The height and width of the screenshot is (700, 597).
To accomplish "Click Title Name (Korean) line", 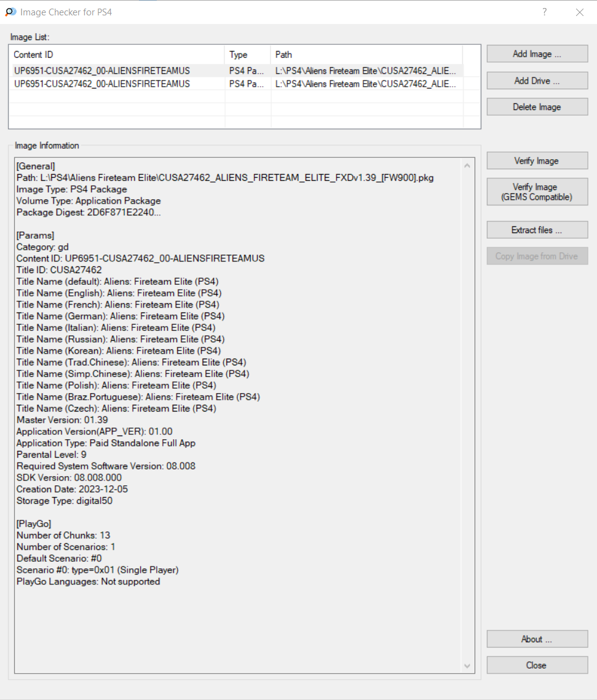I will 118,351.
